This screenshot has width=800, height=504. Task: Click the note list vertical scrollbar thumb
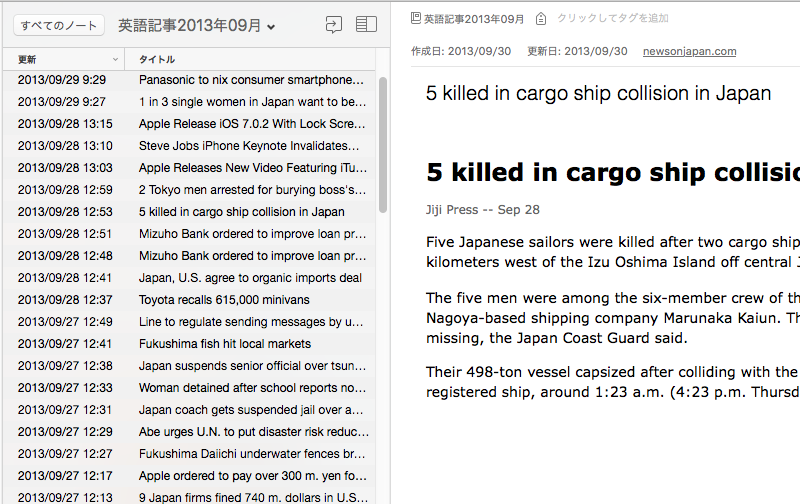coord(383,145)
